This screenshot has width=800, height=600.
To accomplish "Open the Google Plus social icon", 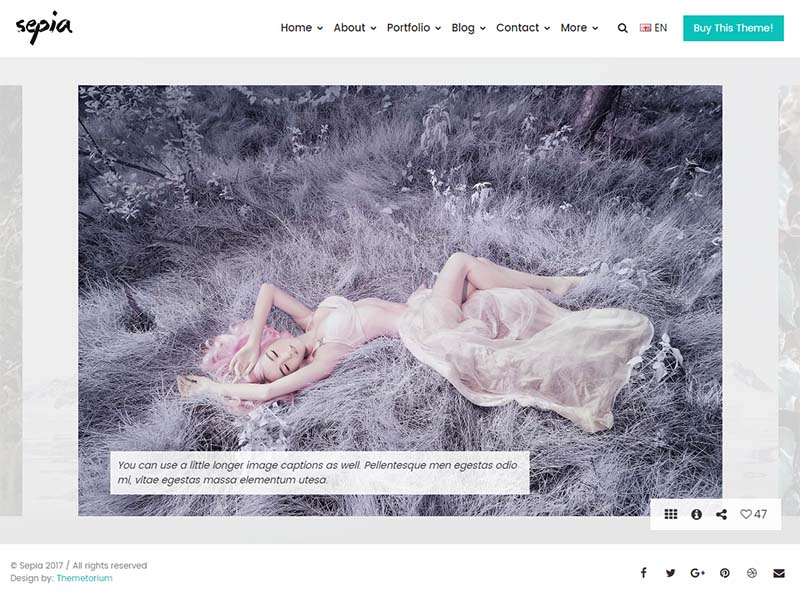I will click(x=697, y=573).
